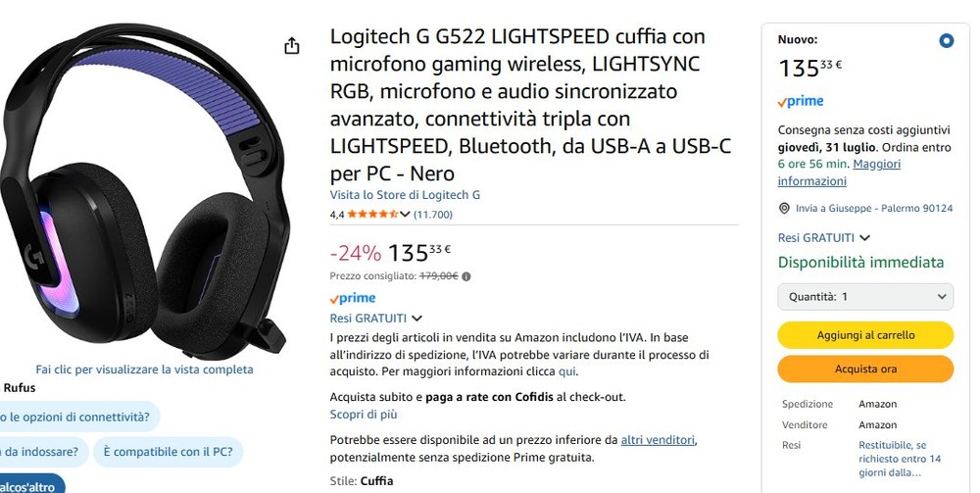Ask Rufus È compatibile con il PC?
This screenshot has width=980, height=493.
click(x=168, y=452)
